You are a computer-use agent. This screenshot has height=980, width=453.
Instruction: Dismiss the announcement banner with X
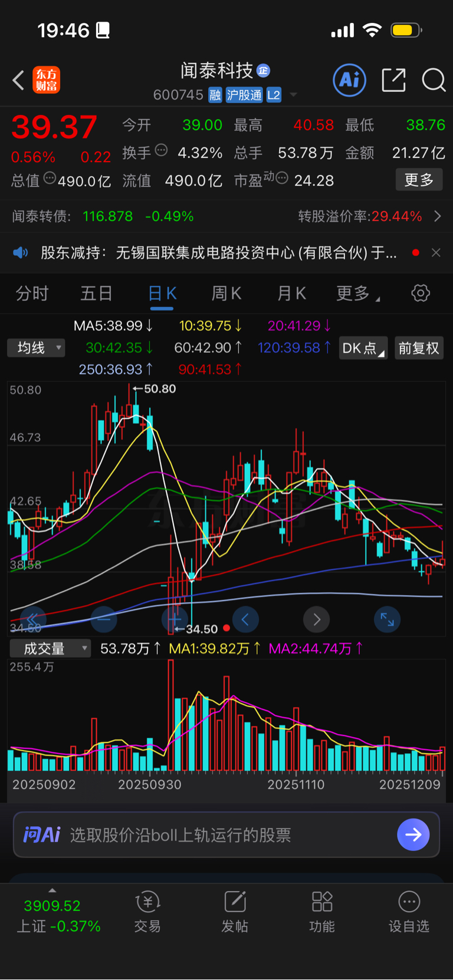436,253
